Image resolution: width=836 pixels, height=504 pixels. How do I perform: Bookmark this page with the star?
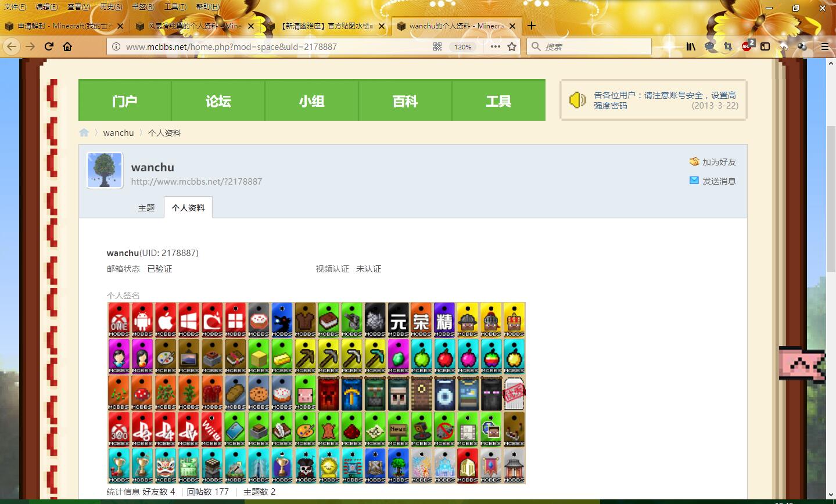[512, 46]
